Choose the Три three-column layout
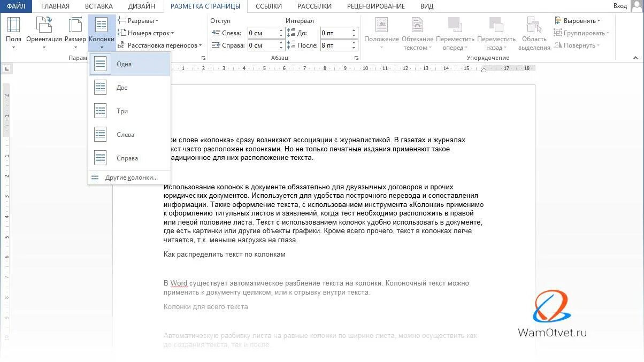This screenshot has height=362, width=644. (129, 111)
